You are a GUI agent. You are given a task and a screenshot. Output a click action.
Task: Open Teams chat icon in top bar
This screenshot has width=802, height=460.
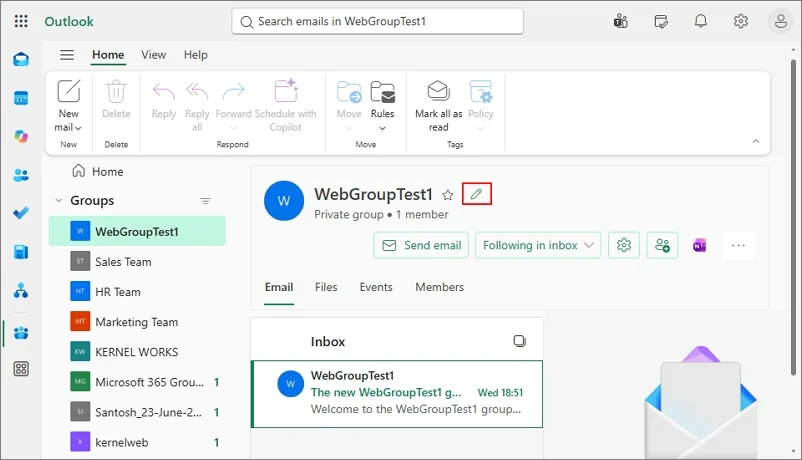620,21
